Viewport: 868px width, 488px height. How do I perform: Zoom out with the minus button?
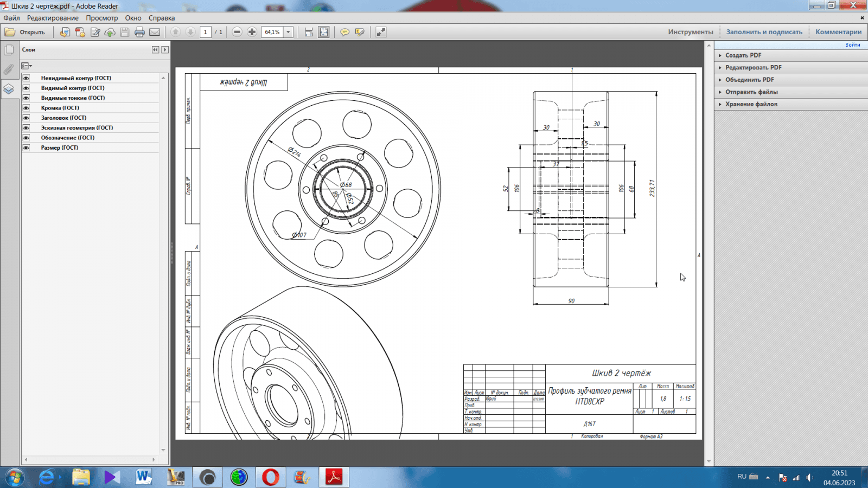(x=237, y=32)
